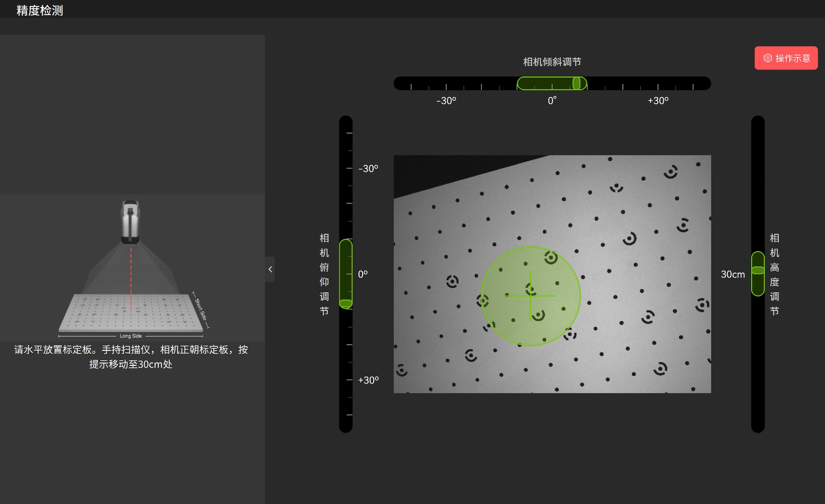Click the Long Side label under calibration board
This screenshot has height=504, width=825.
tap(131, 336)
